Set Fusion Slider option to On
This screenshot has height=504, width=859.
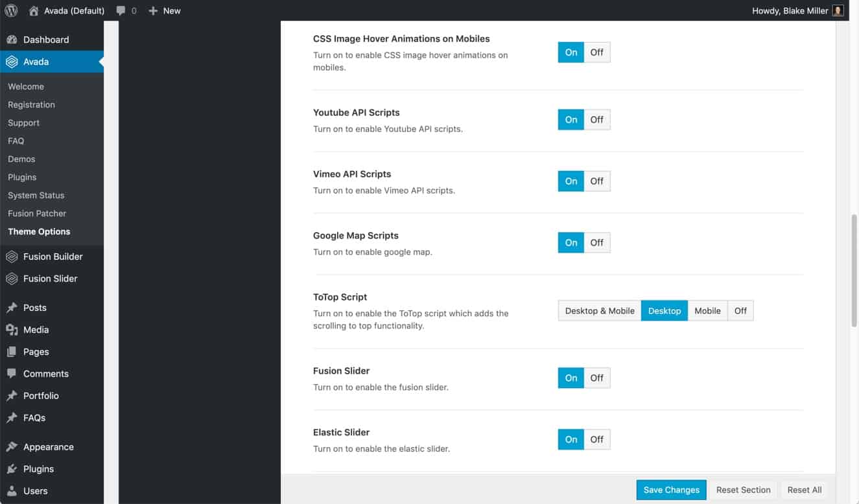click(x=571, y=378)
